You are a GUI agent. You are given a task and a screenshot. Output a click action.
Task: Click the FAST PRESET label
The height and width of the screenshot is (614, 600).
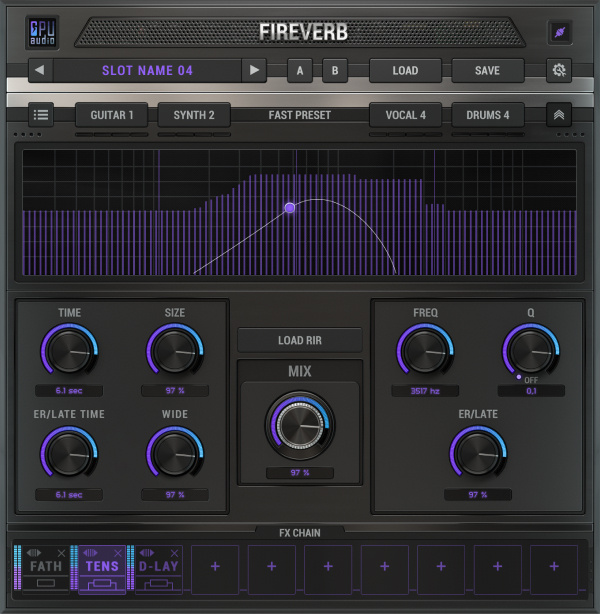pyautogui.click(x=300, y=115)
